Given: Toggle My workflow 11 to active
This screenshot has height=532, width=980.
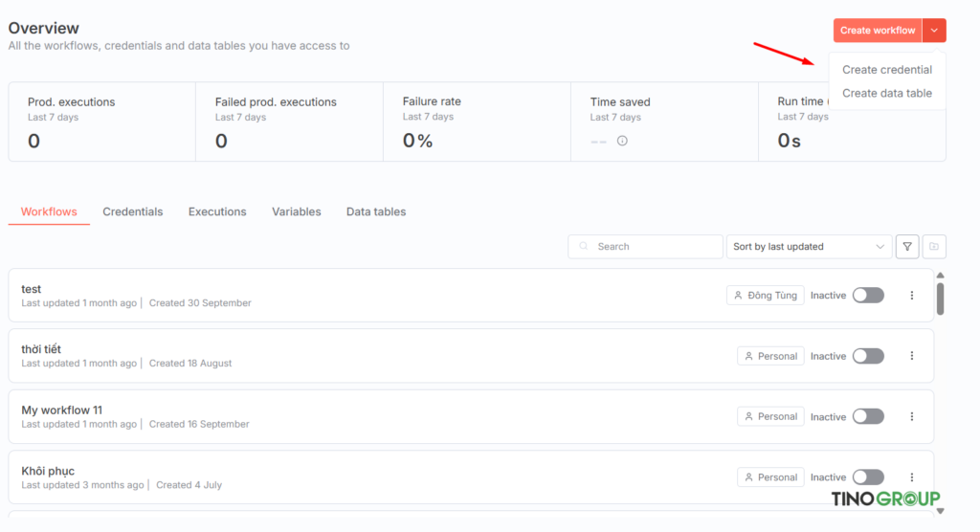Looking at the screenshot, I should (868, 416).
